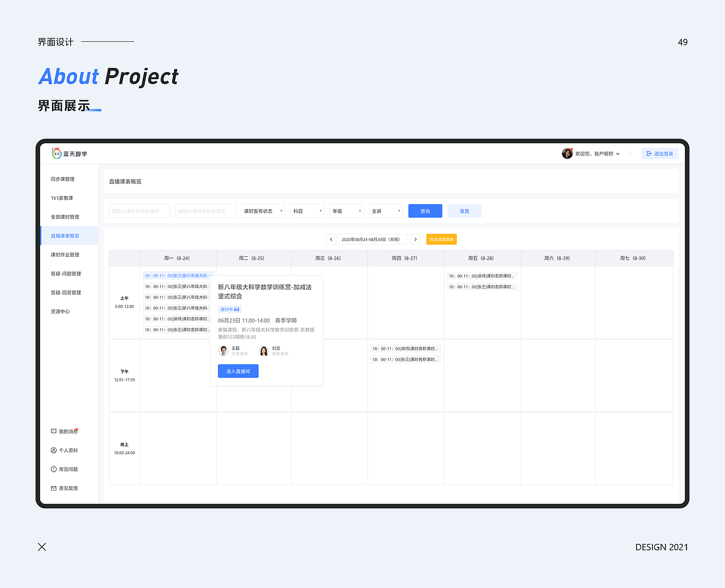Image resolution: width=725 pixels, height=588 pixels.
Task: Click 周七 (8-30) column header
Action: 634,258
